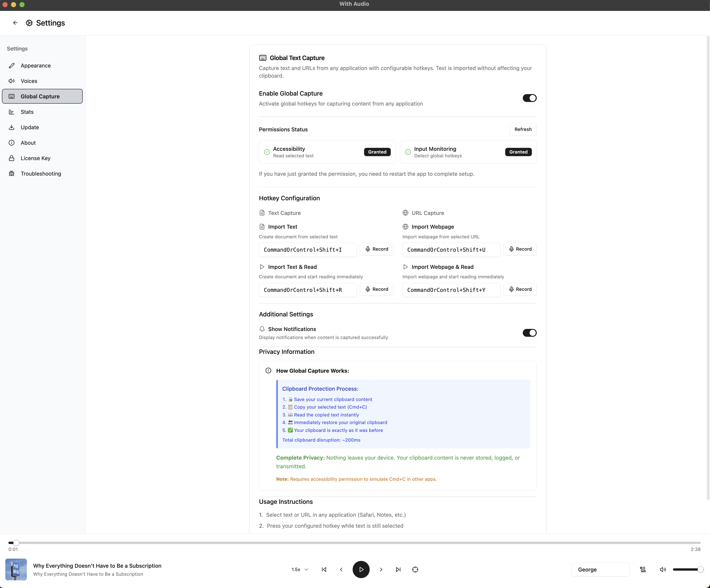Toggle Enable Global Capture switch

tap(529, 98)
